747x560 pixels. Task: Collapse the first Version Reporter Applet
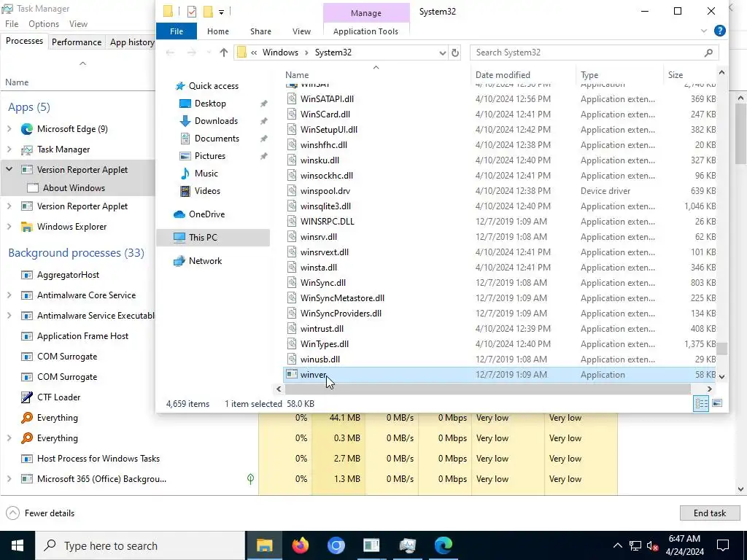click(x=9, y=169)
